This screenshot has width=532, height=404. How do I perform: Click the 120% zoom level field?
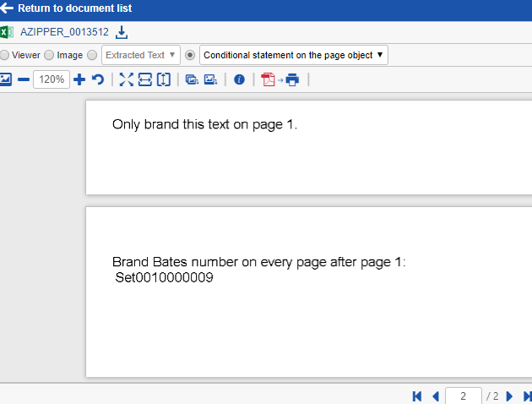tap(52, 79)
